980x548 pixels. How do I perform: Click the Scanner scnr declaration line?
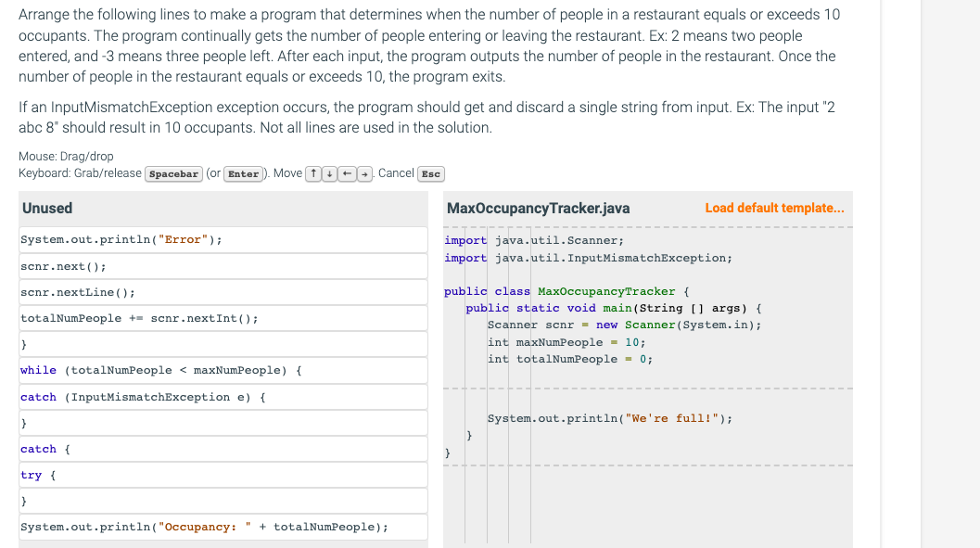pos(624,325)
